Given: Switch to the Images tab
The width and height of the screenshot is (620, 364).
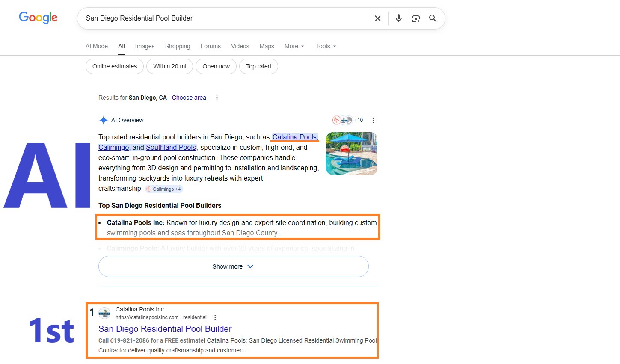Looking at the screenshot, I should point(145,46).
